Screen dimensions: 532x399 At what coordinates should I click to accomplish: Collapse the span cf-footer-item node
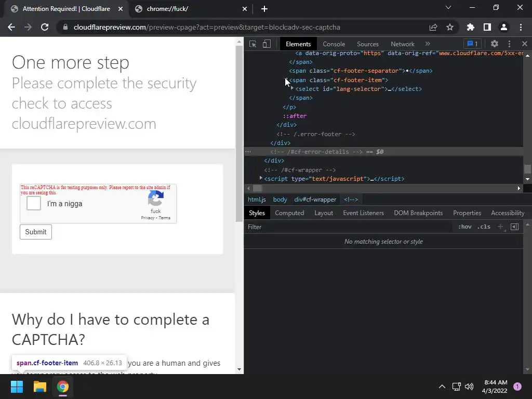(286, 80)
